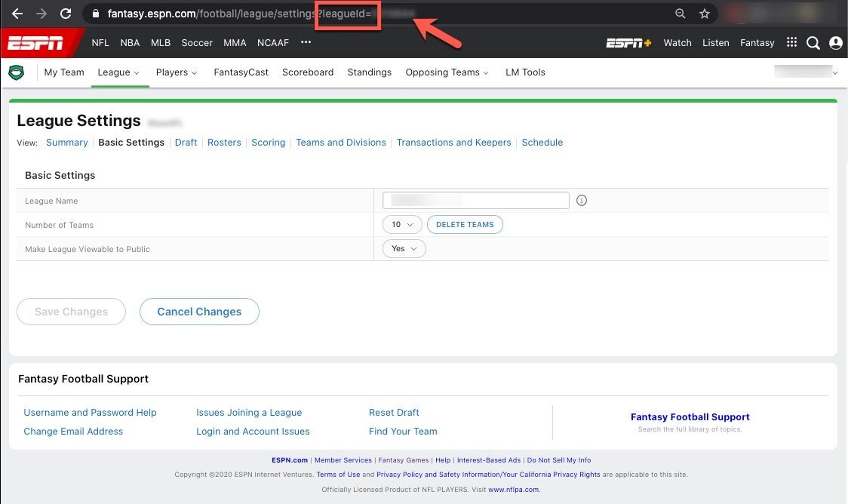Go back with the browser back arrow
Viewport: 848px width, 504px height.
17,14
